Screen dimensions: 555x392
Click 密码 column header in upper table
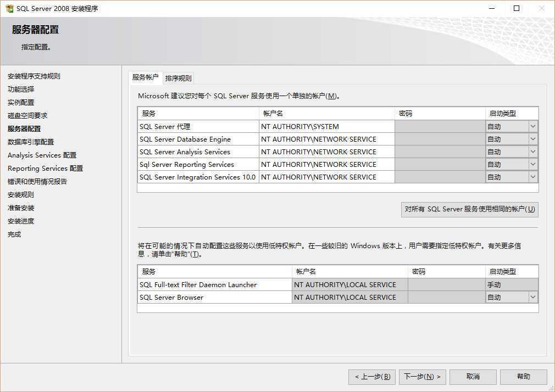click(x=440, y=114)
